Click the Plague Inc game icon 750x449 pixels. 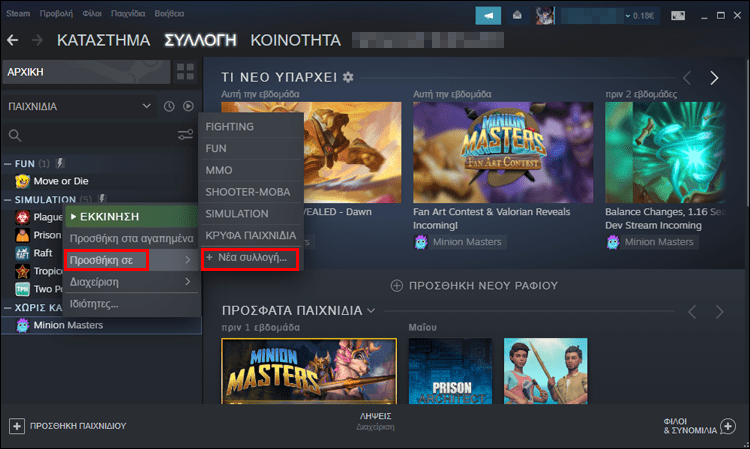(22, 217)
